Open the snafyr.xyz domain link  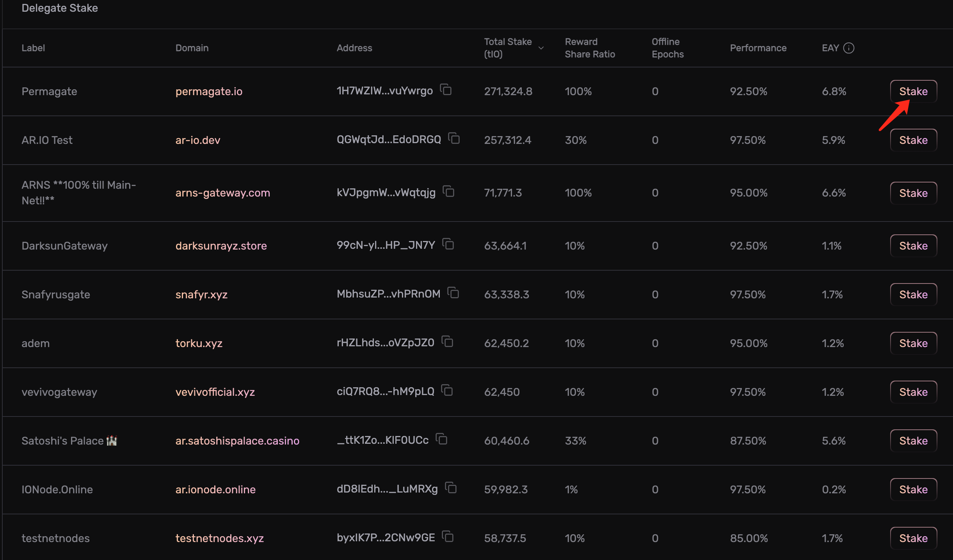tap(201, 294)
